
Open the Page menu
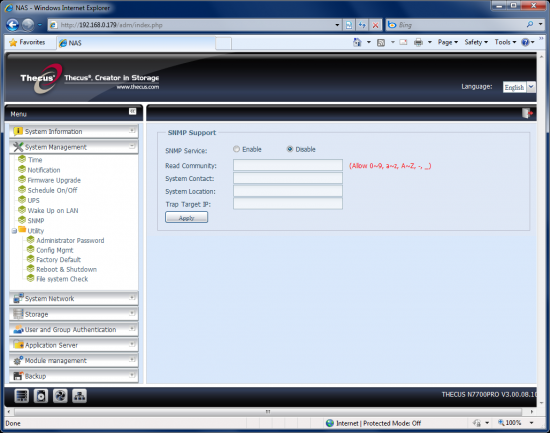point(448,42)
